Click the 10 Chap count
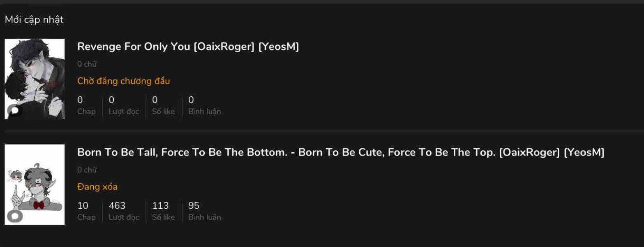 point(86,211)
